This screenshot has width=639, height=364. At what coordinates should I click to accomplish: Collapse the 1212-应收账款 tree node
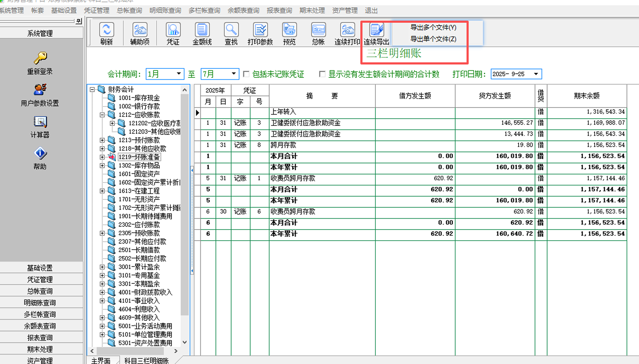point(102,115)
